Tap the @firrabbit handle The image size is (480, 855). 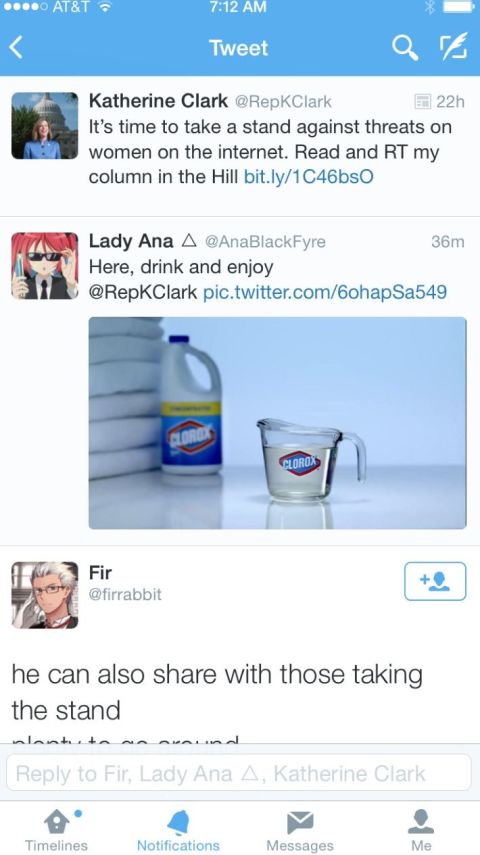click(125, 594)
